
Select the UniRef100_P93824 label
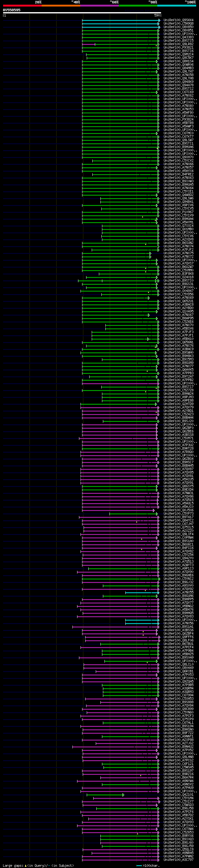(x=178, y=120)
